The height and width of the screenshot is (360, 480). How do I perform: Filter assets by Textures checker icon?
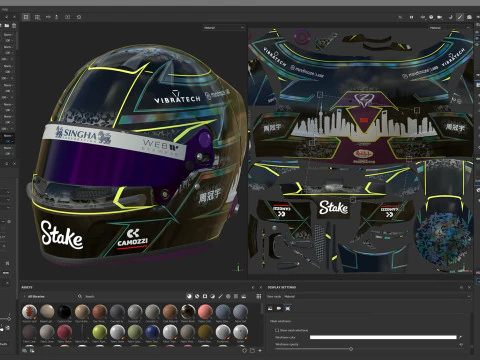click(236, 296)
